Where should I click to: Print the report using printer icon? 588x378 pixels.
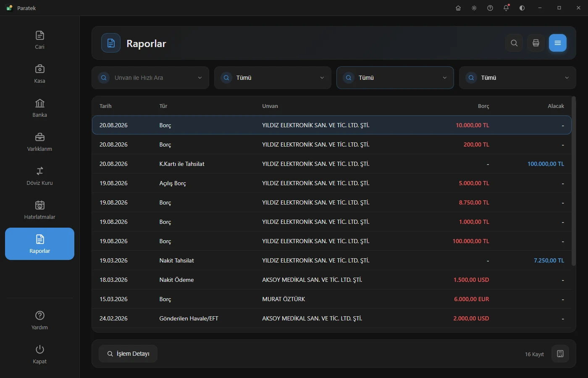pyautogui.click(x=536, y=43)
